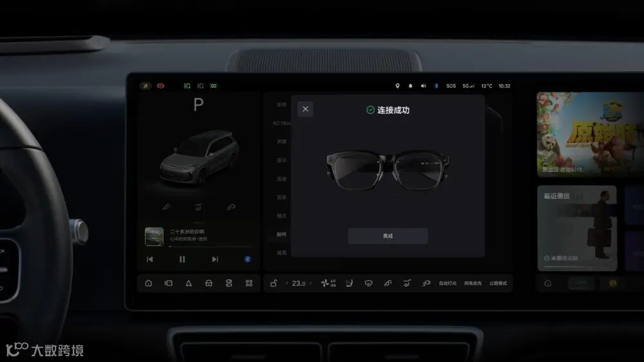This screenshot has width=644, height=362.
Task: Tap the grey high-beam headlight indicator
Action: [x=200, y=86]
